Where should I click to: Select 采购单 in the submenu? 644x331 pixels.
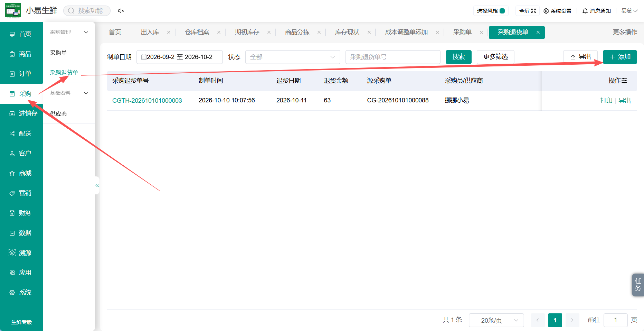point(58,53)
